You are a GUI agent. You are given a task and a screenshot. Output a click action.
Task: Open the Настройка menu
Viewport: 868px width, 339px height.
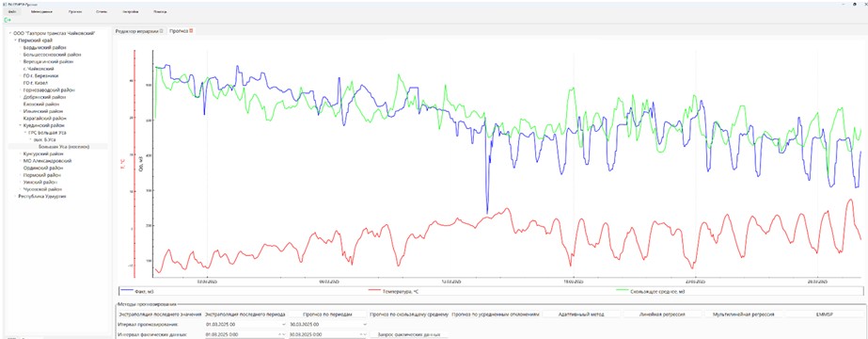tap(130, 11)
